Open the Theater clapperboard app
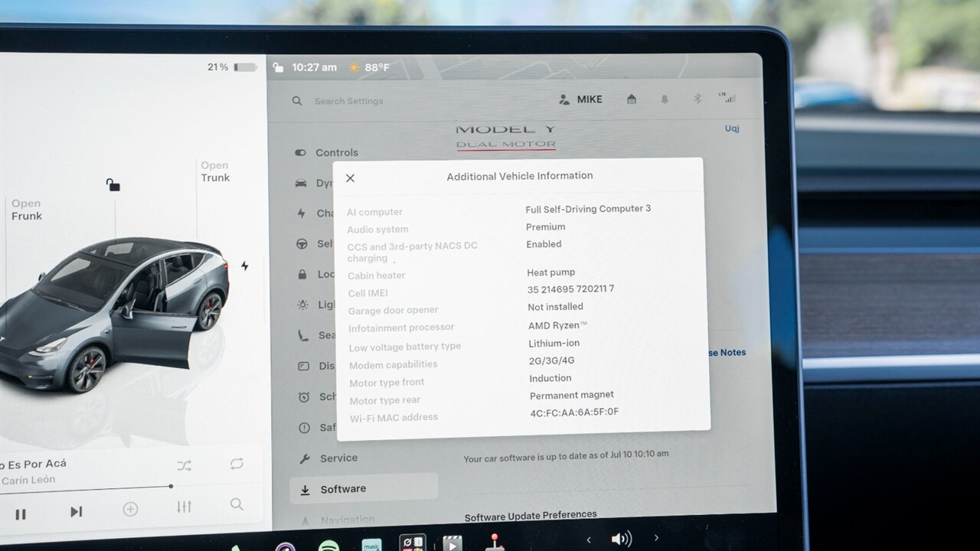Image resolution: width=980 pixels, height=551 pixels. click(x=452, y=543)
